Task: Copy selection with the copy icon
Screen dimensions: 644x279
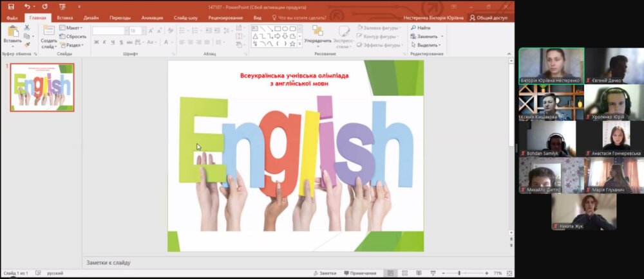Action: click(x=27, y=36)
